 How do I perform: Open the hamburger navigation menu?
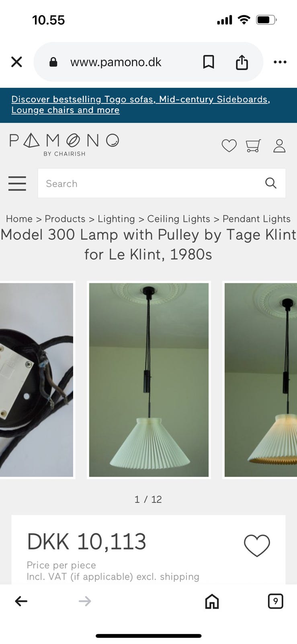coord(17,184)
